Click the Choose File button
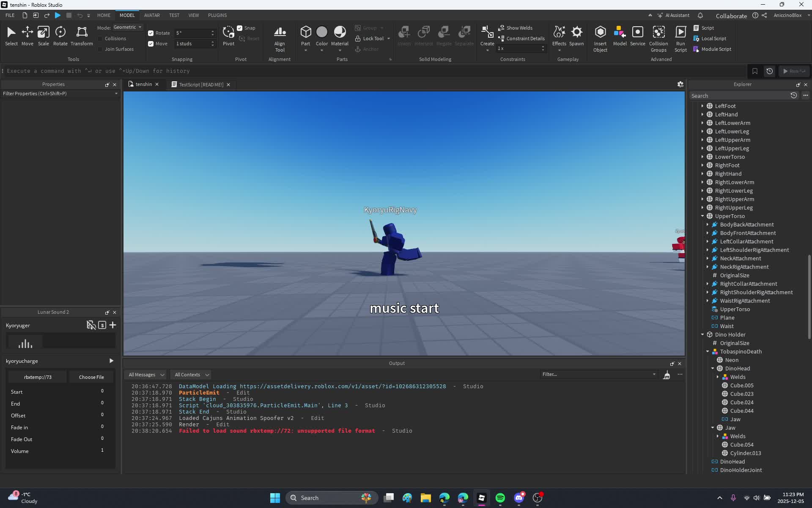 [91, 377]
